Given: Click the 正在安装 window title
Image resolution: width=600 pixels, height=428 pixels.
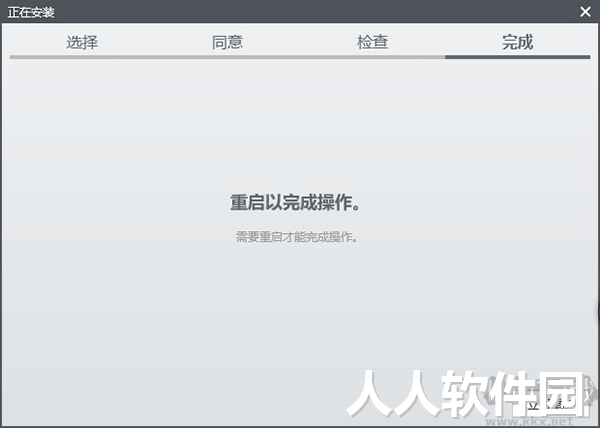Looking at the screenshot, I should (x=31, y=12).
